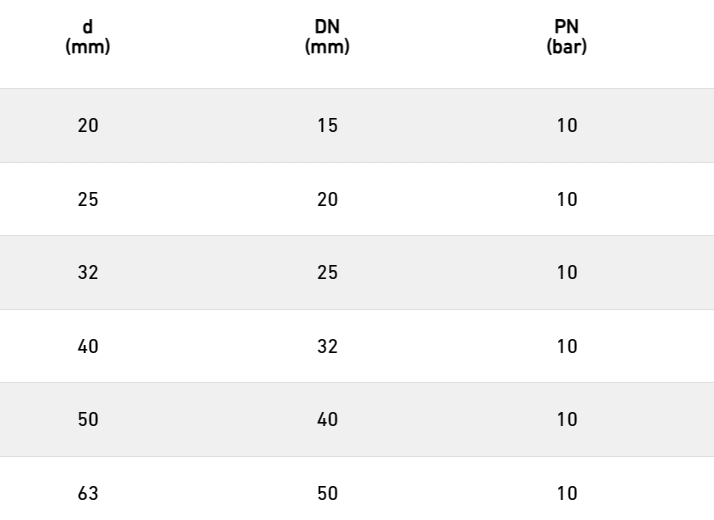Select the d value 40 cell
The height and width of the screenshot is (520, 714).
click(88, 347)
